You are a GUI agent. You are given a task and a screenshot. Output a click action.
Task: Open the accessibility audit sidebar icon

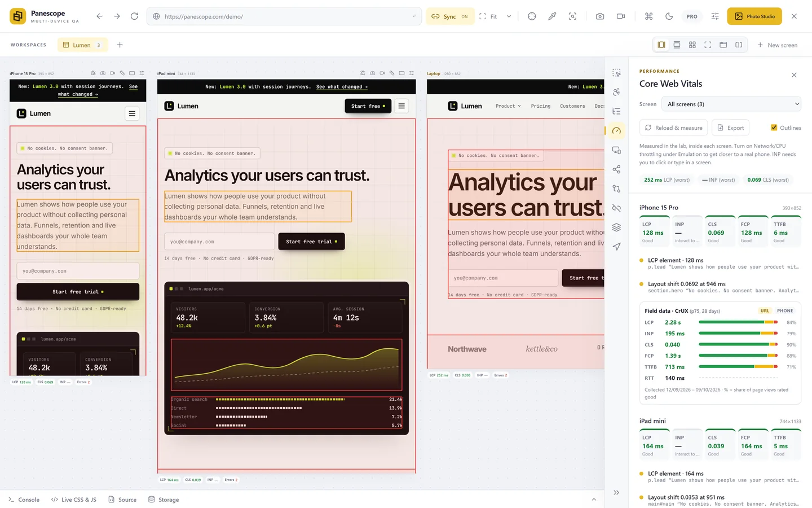tap(616, 92)
